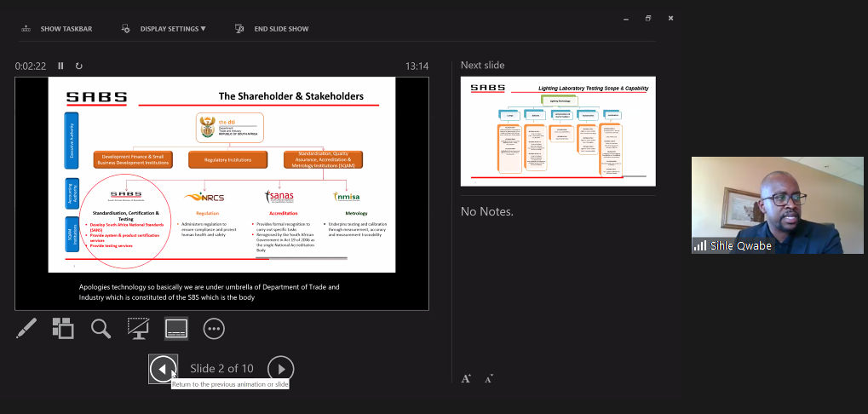The image size is (868, 414).
Task: Restore down the presenter view window
Action: [x=648, y=18]
